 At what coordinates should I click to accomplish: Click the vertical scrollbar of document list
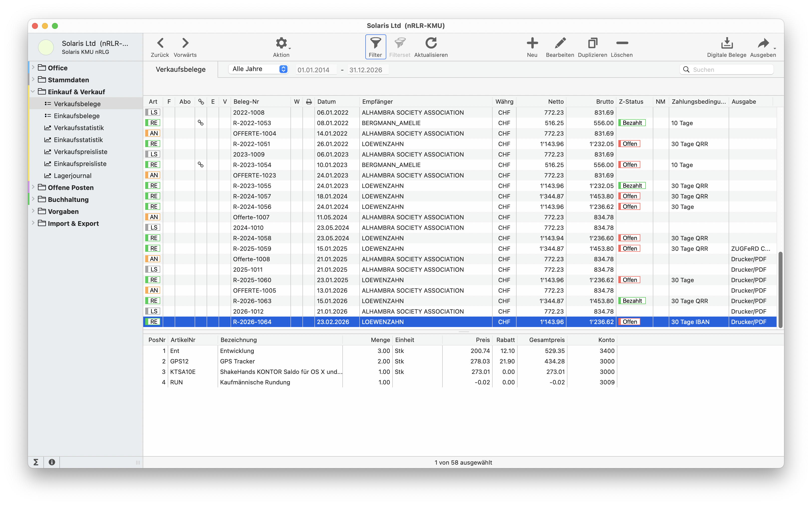[780, 290]
